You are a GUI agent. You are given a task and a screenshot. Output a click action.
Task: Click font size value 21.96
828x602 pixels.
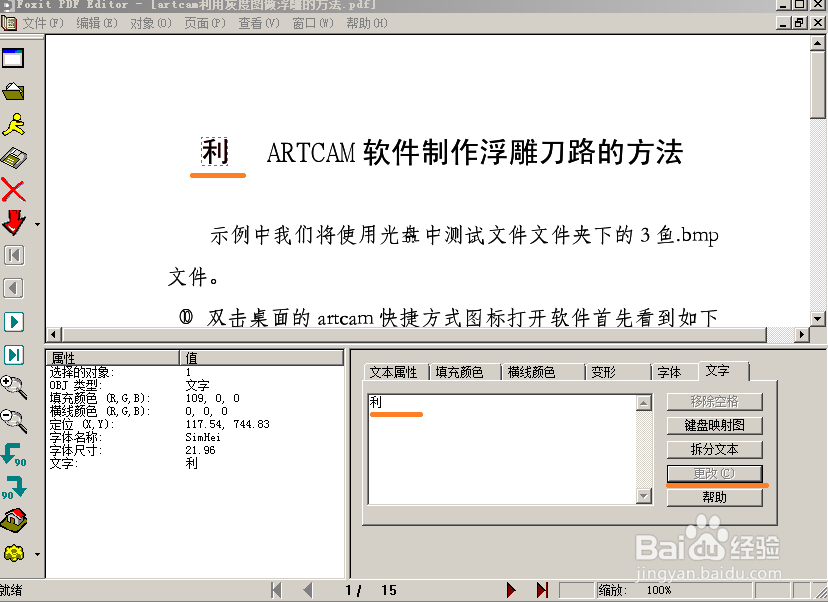tap(200, 450)
